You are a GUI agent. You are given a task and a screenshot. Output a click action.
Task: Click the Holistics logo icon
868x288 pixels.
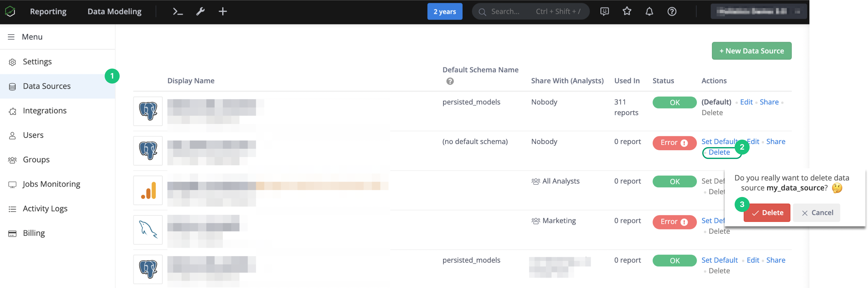(10, 12)
